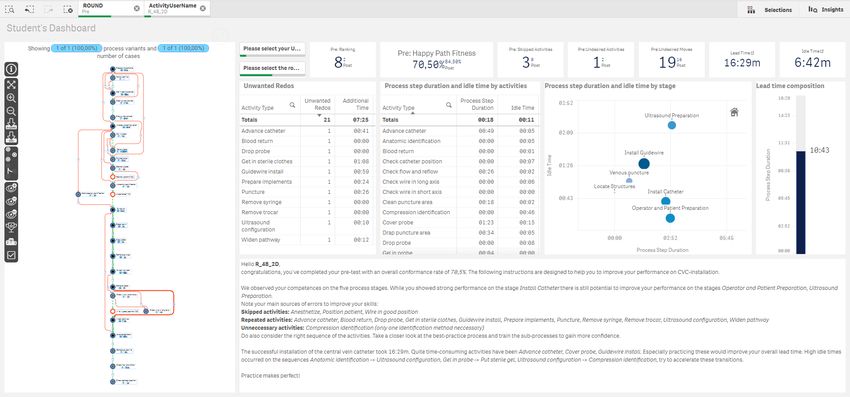Click the Happy Path Fitness KPI card
The image size is (850, 397).
pyautogui.click(x=436, y=60)
